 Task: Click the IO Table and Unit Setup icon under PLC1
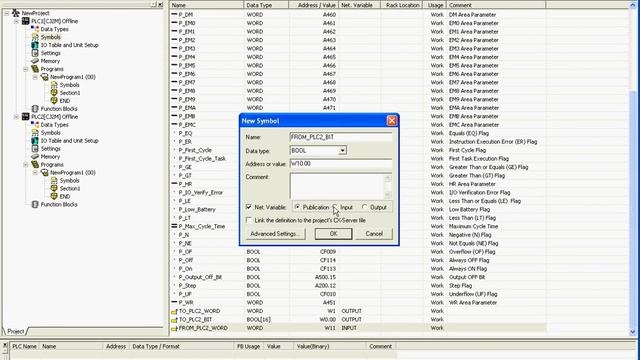click(x=35, y=45)
